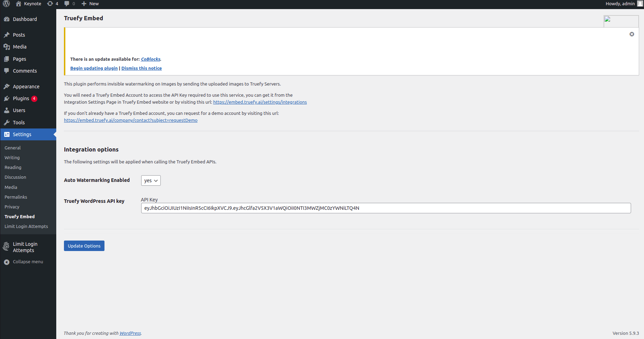Image resolution: width=644 pixels, height=339 pixels.
Task: Open the Discussion settings submenu
Action: pos(15,177)
